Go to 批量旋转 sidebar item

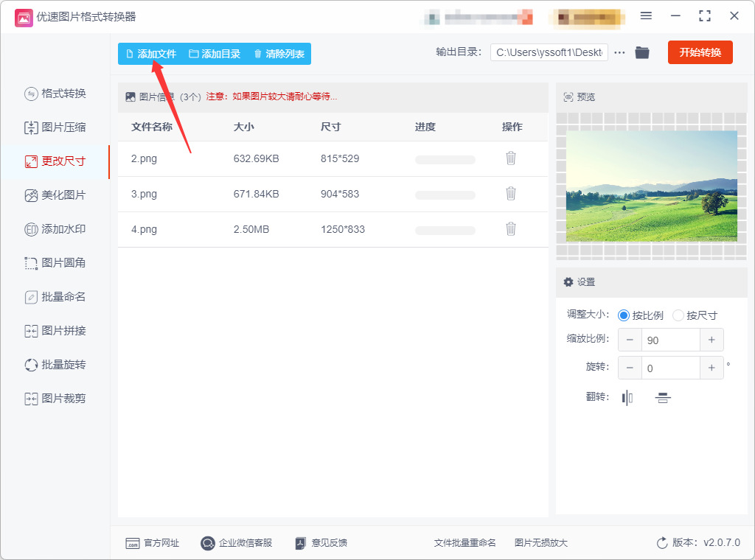pyautogui.click(x=55, y=365)
